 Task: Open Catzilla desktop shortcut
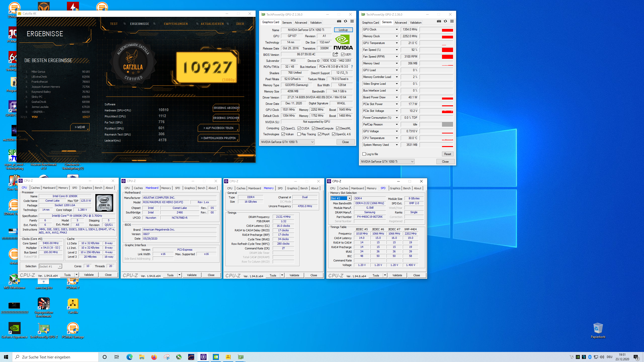[x=73, y=306]
